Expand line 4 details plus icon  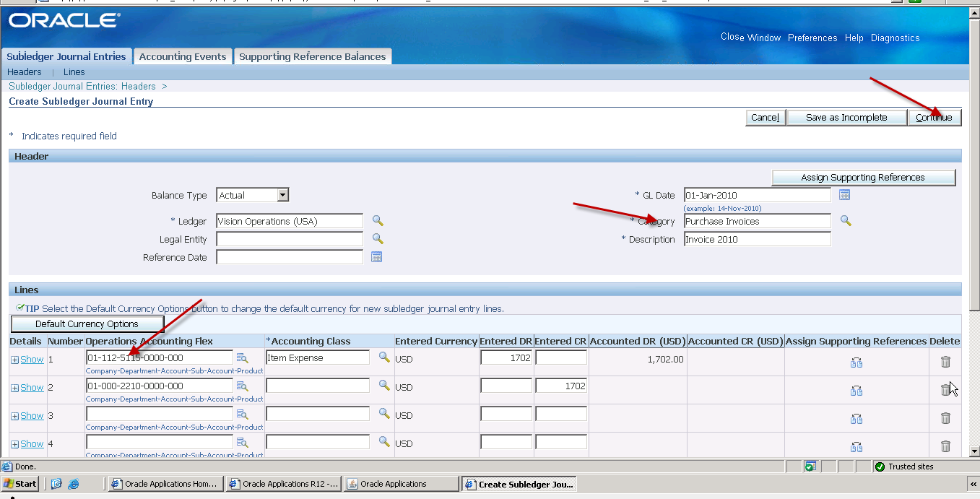[14, 444]
